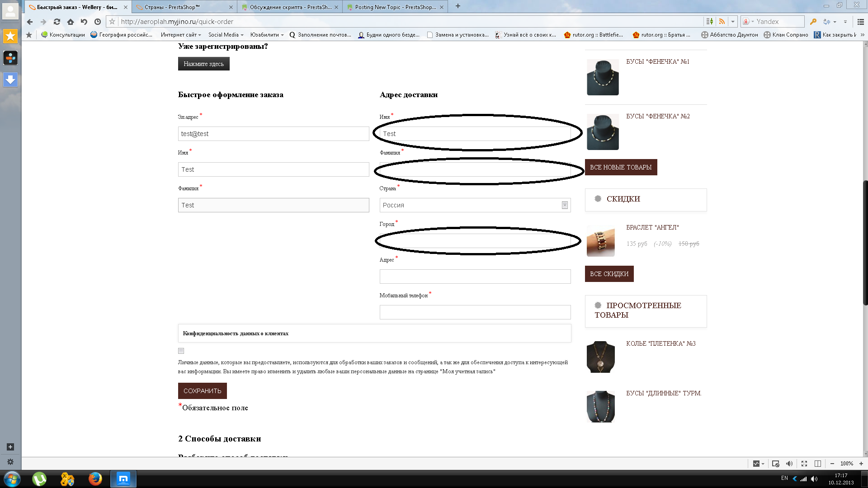The height and width of the screenshot is (488, 868).
Task: Bookmark page with address bar star
Action: (113, 22)
